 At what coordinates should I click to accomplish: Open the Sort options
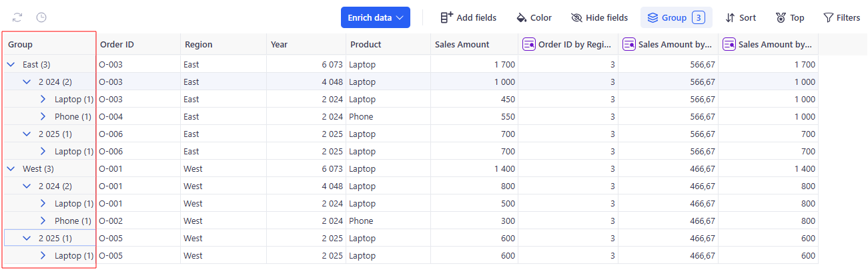(x=741, y=17)
